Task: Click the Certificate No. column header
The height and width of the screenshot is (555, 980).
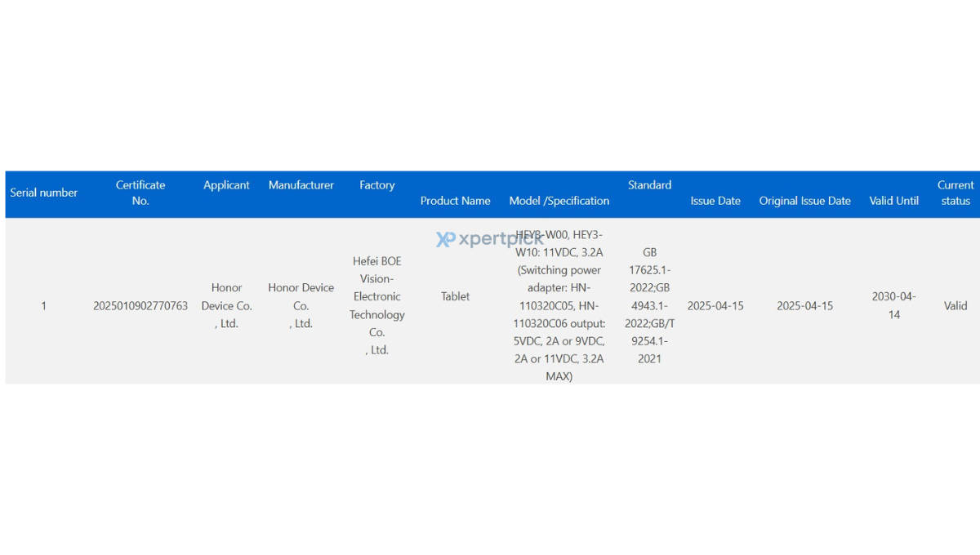Action: pyautogui.click(x=140, y=193)
